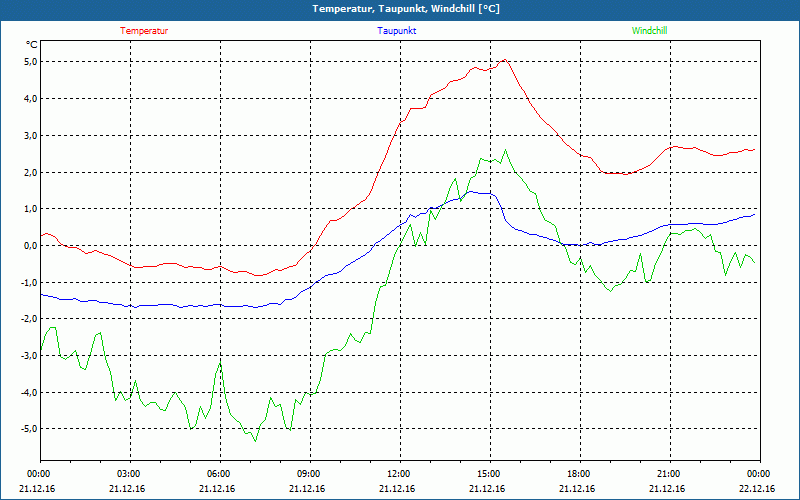The width and height of the screenshot is (800, 500).
Task: Click the 03:00 time axis label
Action: 130,473
